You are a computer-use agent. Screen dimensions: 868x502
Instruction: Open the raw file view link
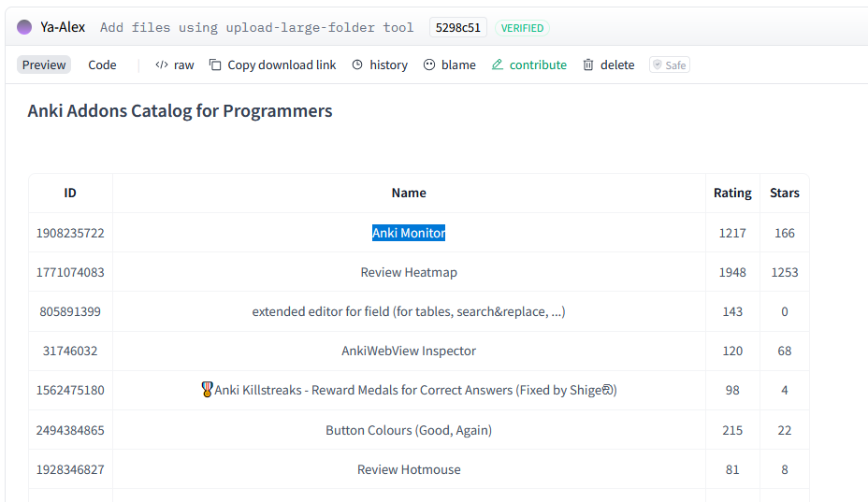(183, 65)
